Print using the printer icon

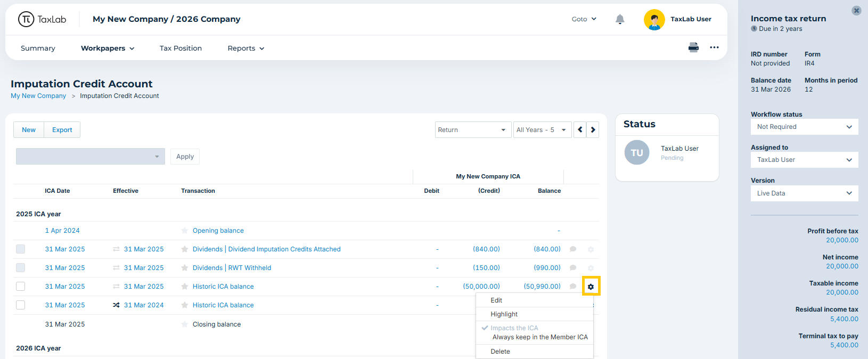pyautogui.click(x=693, y=47)
